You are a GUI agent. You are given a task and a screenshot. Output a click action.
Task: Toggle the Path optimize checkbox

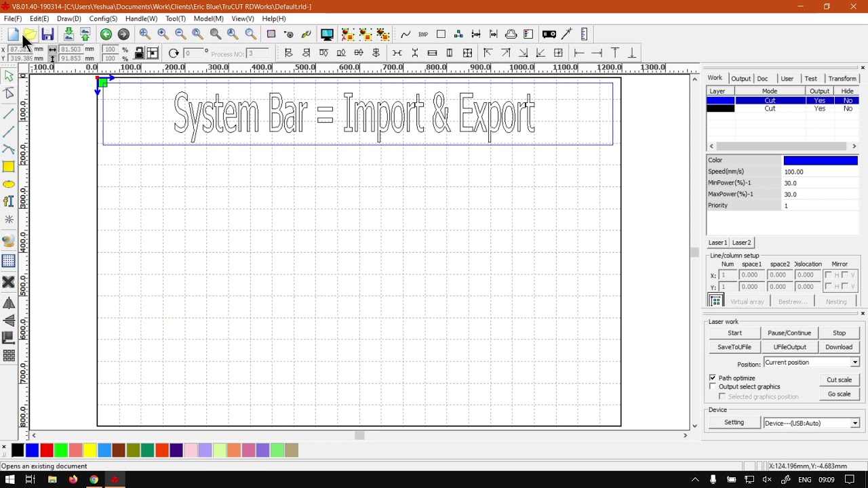point(713,378)
